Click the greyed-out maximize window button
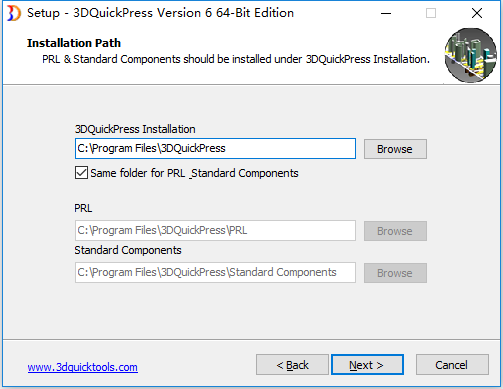503x389 pixels. (x=431, y=13)
